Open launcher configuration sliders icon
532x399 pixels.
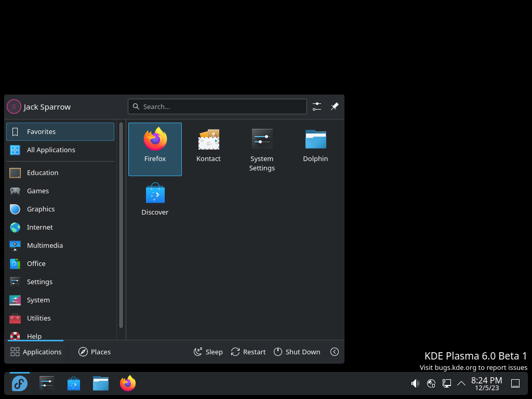pyautogui.click(x=317, y=107)
